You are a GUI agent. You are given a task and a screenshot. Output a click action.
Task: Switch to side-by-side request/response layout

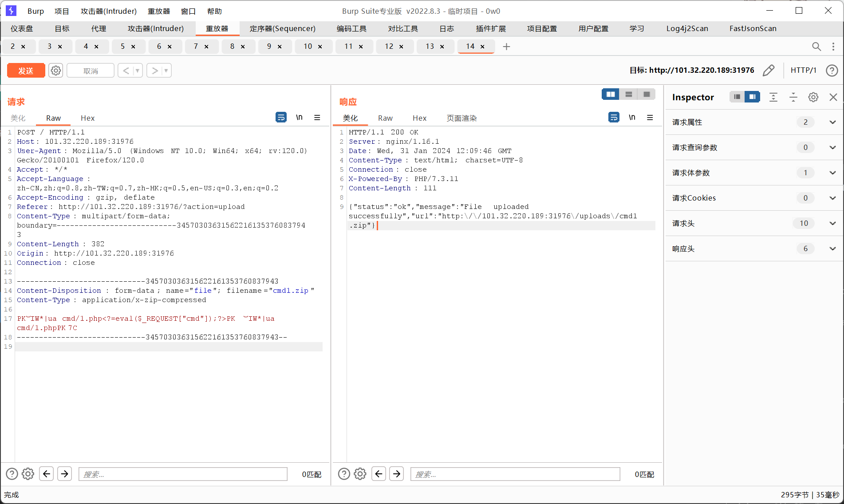pyautogui.click(x=611, y=94)
